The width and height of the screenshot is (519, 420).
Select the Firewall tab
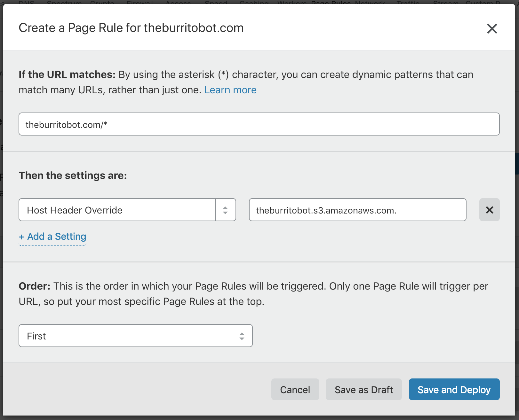point(140,3)
